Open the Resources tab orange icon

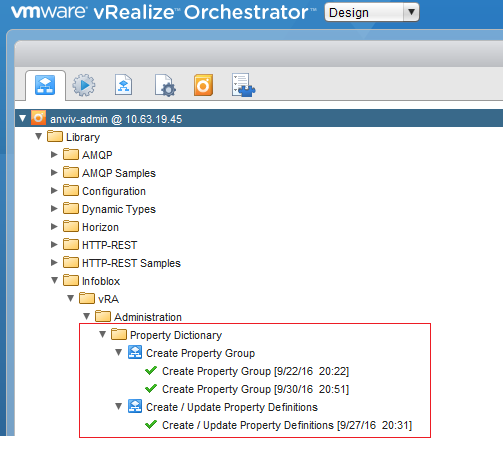click(203, 85)
